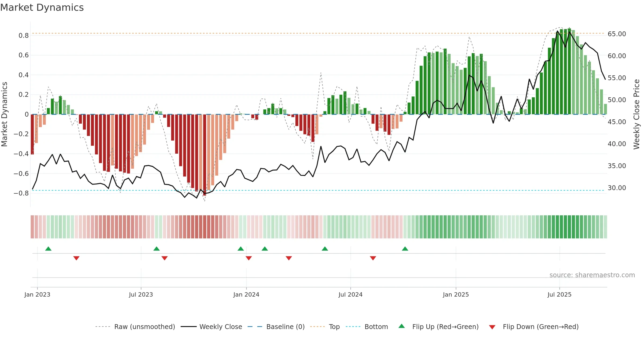Select the last green flip-up marker before Jan 2025
This screenshot has width=644, height=362.
[405, 249]
